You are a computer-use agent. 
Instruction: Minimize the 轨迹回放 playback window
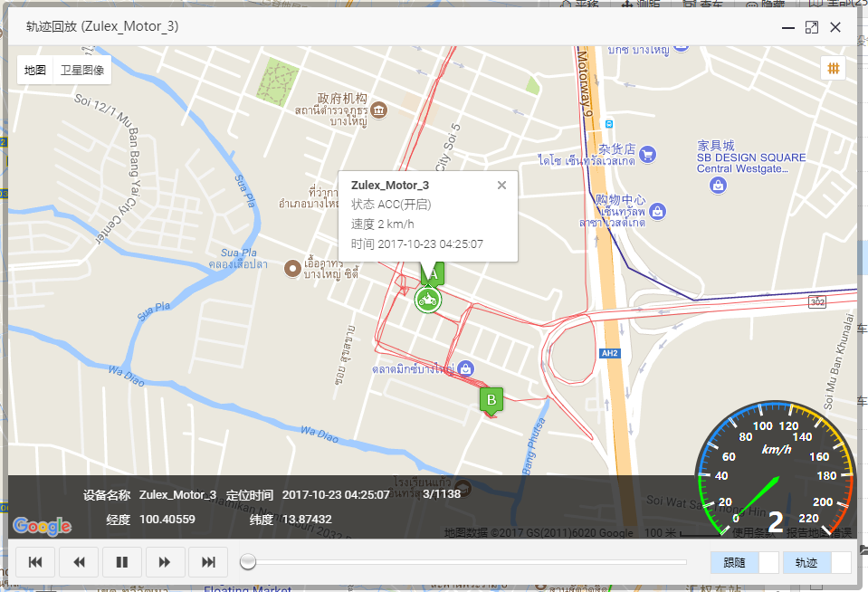[x=788, y=28]
